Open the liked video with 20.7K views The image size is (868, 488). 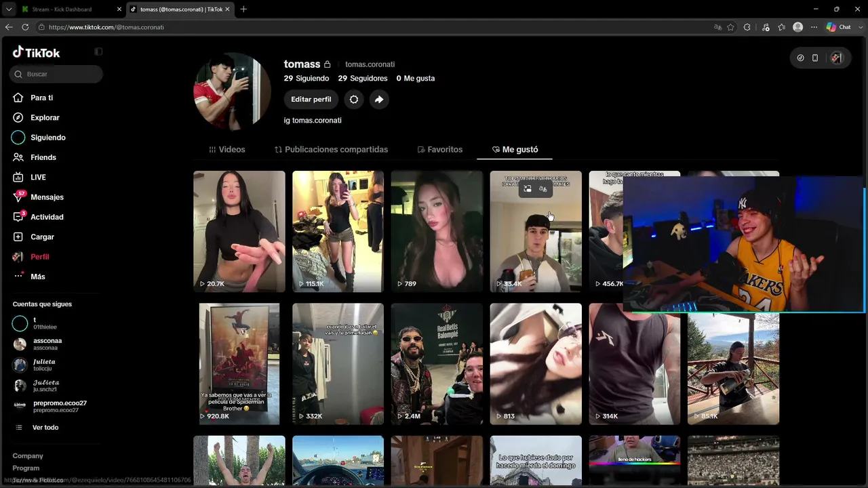click(x=239, y=231)
